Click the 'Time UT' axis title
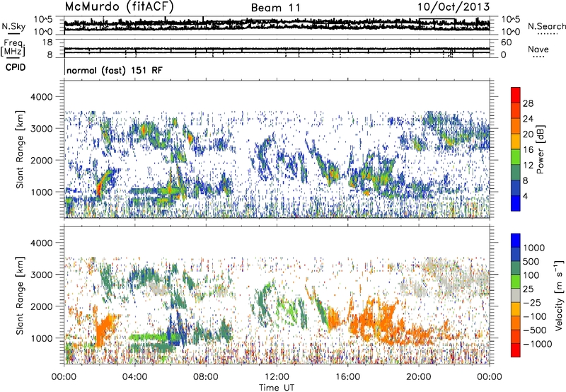Screen dimensions: 566x392 tap(277, 388)
